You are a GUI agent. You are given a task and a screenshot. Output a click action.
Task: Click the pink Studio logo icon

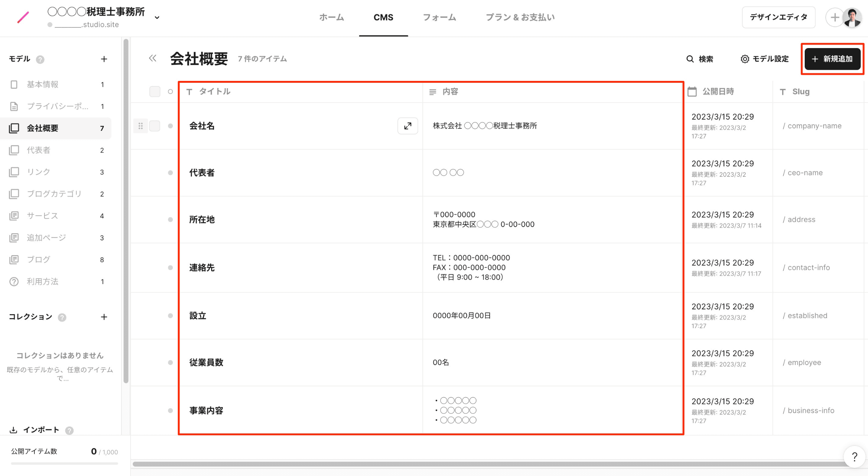click(x=23, y=17)
